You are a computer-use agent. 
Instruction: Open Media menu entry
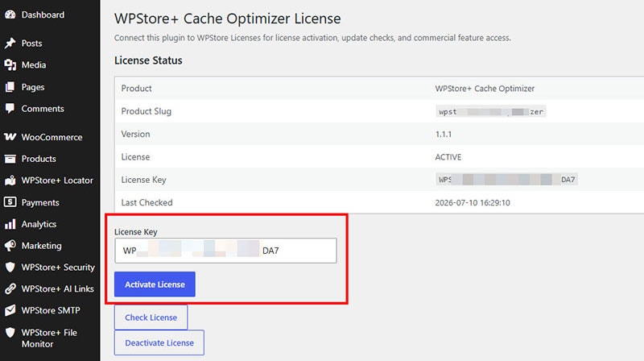tap(34, 65)
